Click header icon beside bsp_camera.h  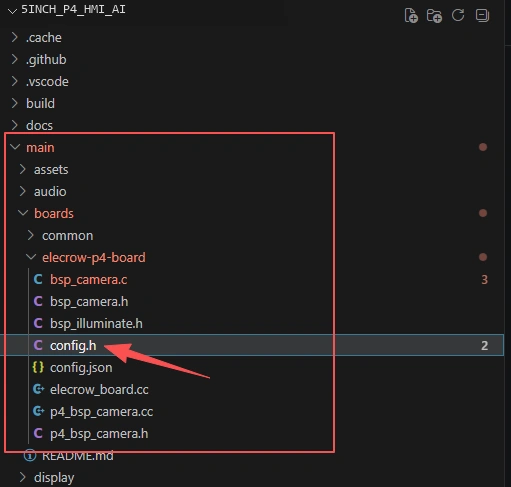click(x=38, y=301)
